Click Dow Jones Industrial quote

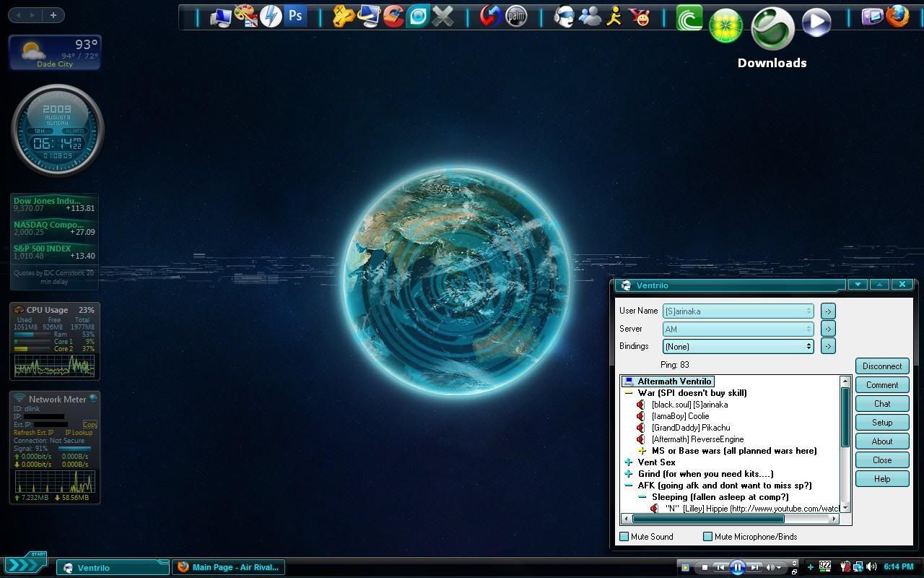click(54, 204)
